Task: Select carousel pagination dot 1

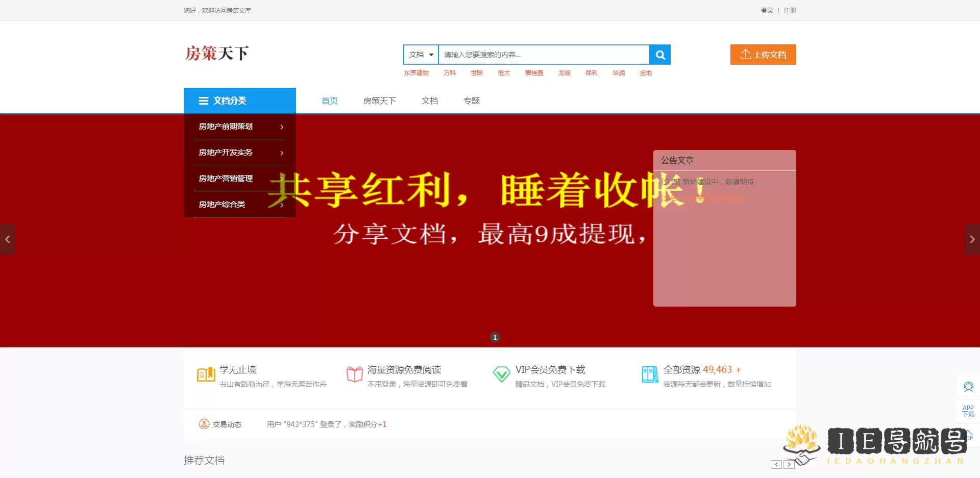Action: click(x=494, y=337)
